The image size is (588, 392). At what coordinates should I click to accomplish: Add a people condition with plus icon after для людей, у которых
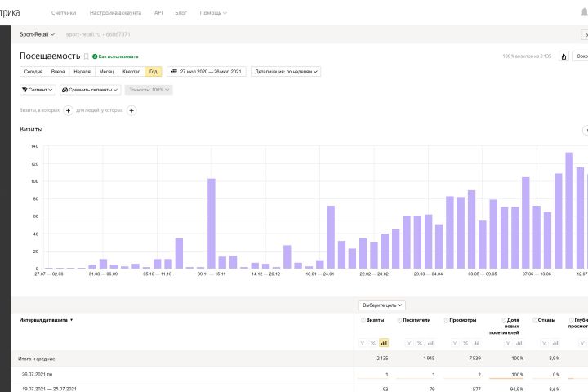coord(131,110)
